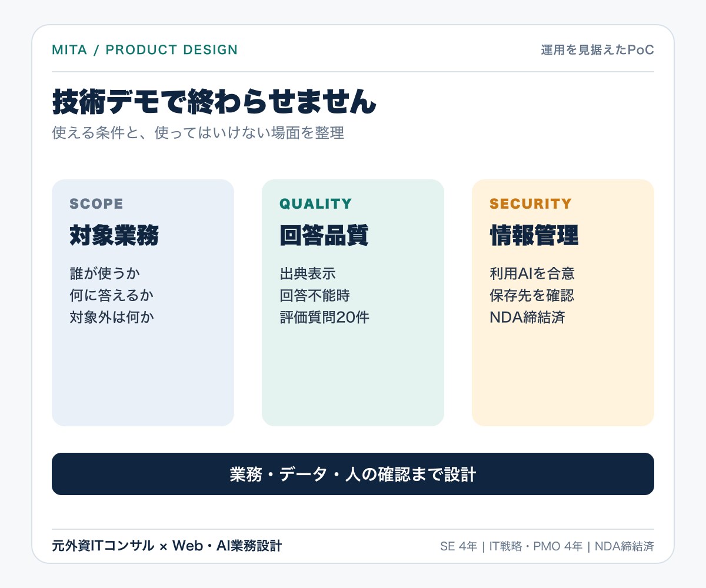The image size is (706, 588).
Task: Click the 'MITA / PRODUCT DESIGN' header label
Action: pos(145,50)
